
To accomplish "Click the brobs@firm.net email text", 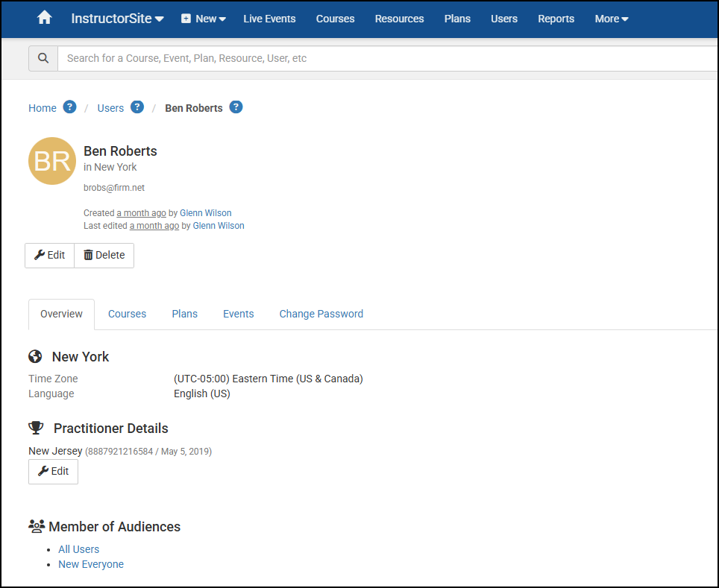I will (113, 188).
